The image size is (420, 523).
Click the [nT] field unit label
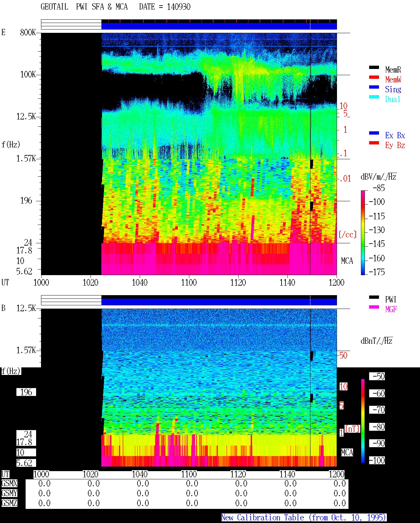tap(352, 429)
